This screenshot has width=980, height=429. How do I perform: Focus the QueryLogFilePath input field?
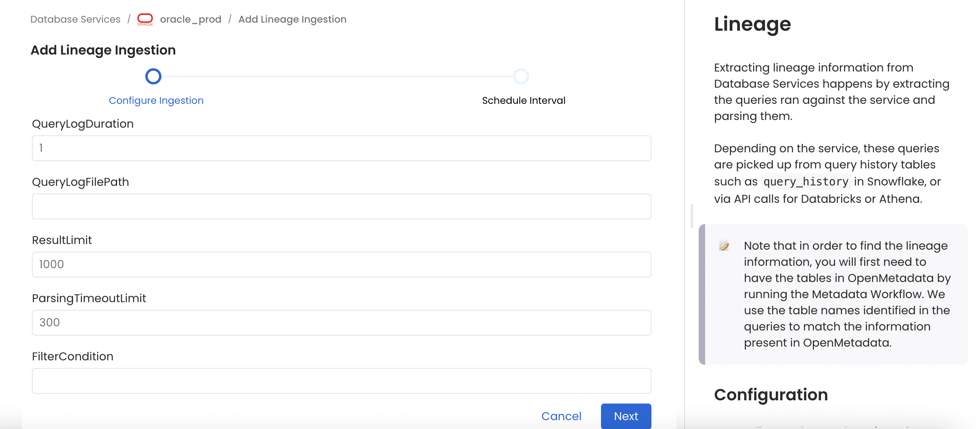click(341, 206)
